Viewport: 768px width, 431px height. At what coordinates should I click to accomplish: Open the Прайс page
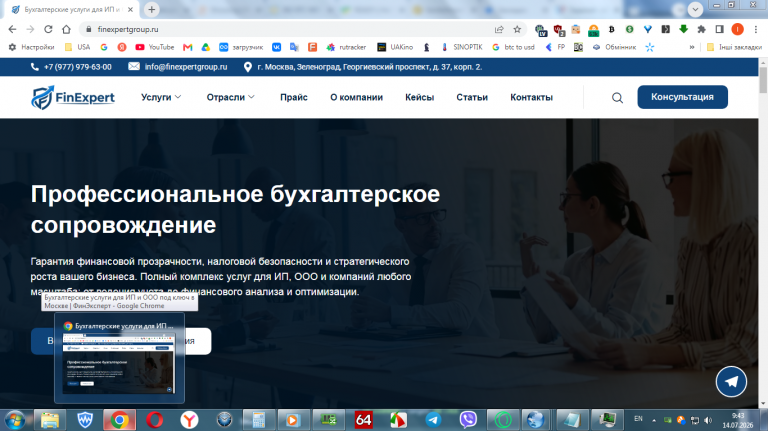coord(294,97)
